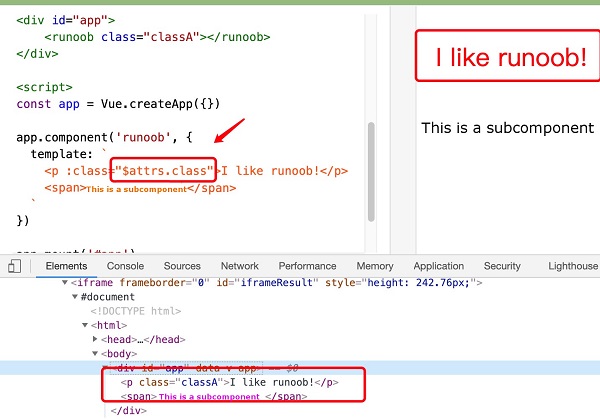Switch to the Console tab
Screen dimensions: 600x420
tap(125, 266)
